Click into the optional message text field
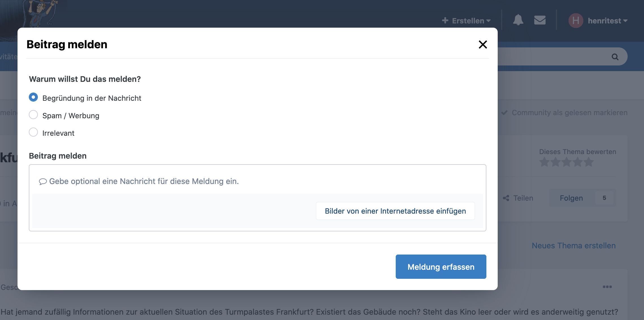Screen dimensions: 644x320 [257, 181]
